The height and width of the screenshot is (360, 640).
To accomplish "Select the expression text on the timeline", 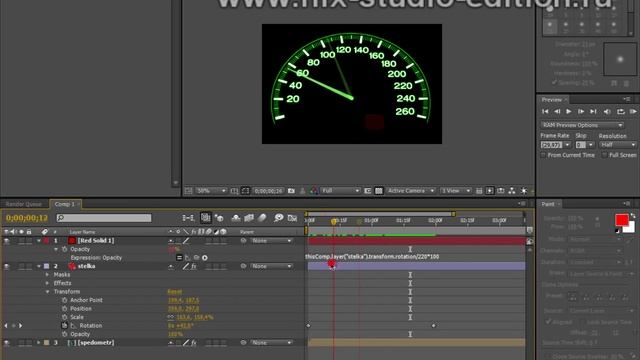I will [x=372, y=257].
